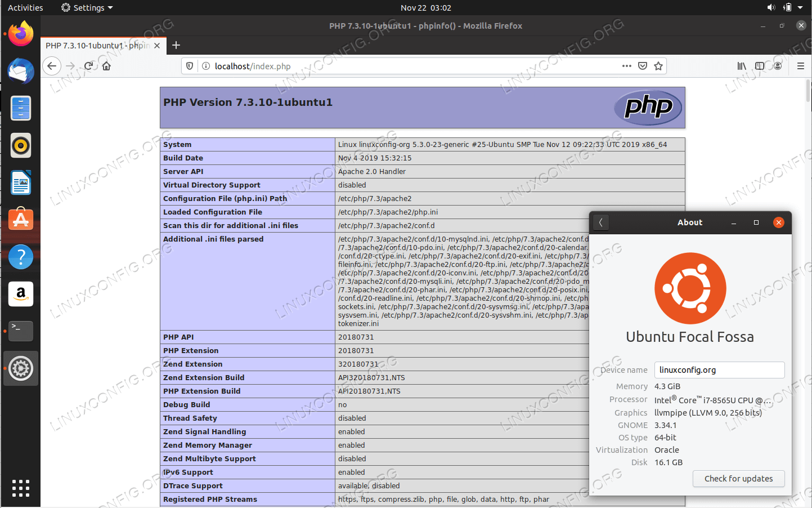
Task: Go back in About settings panel
Action: (x=601, y=222)
